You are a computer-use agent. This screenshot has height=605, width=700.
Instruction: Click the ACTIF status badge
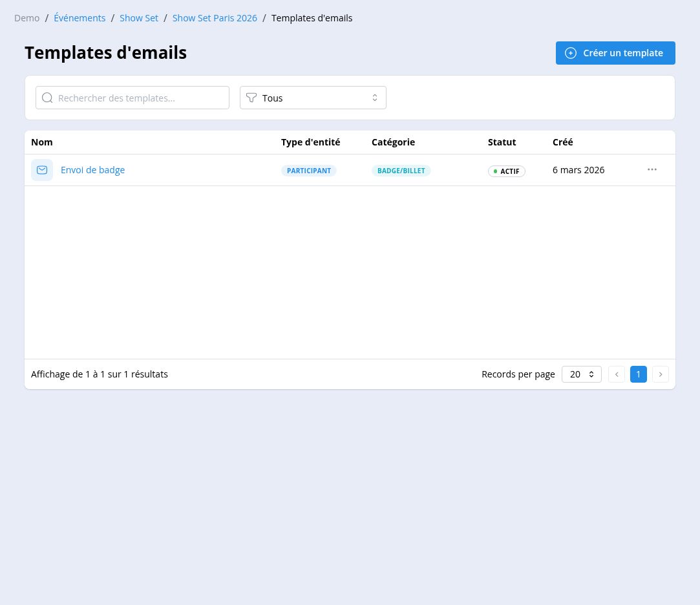point(506,171)
